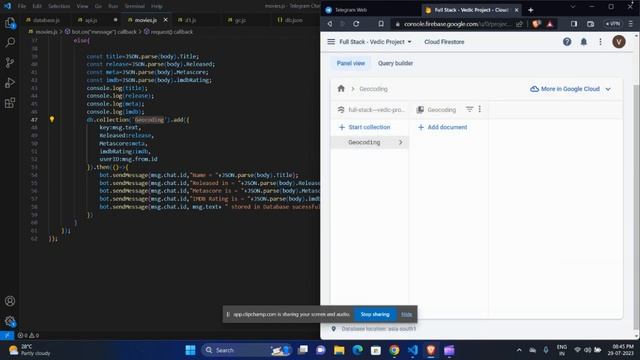This screenshot has height=360, width=640.
Task: Open the Go menu
Action: (x=98, y=6)
